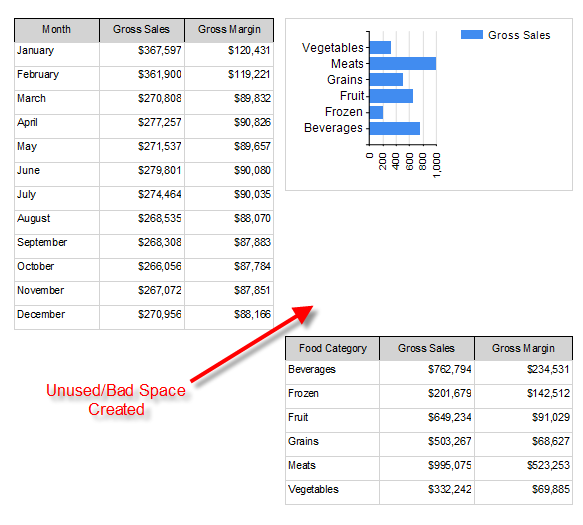Click the Gross Sales legend color swatch

472,35
